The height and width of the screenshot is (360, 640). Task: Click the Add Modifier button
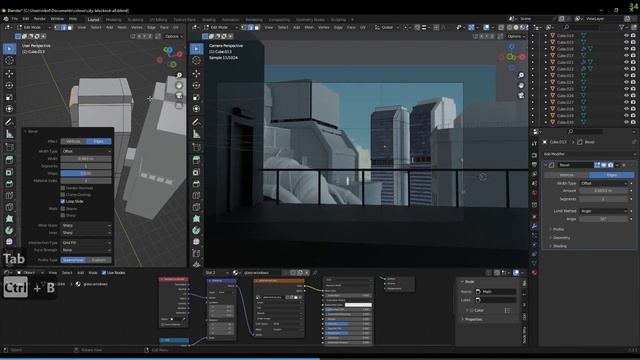pos(589,154)
